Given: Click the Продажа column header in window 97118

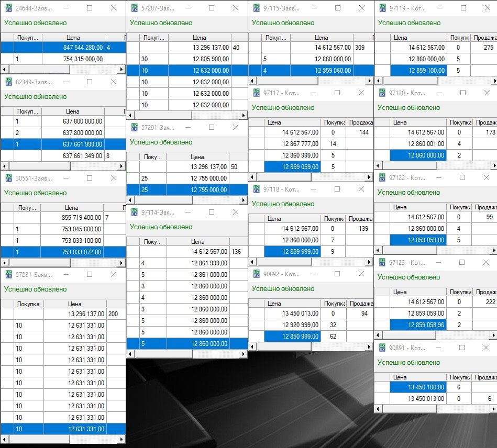Looking at the screenshot, I should point(360,219).
